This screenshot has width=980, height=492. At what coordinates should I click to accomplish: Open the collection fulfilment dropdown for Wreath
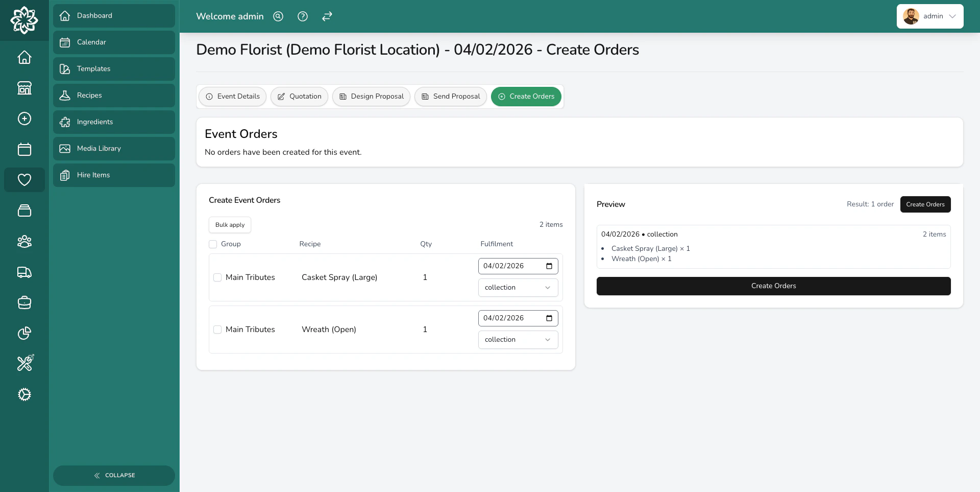coord(518,339)
